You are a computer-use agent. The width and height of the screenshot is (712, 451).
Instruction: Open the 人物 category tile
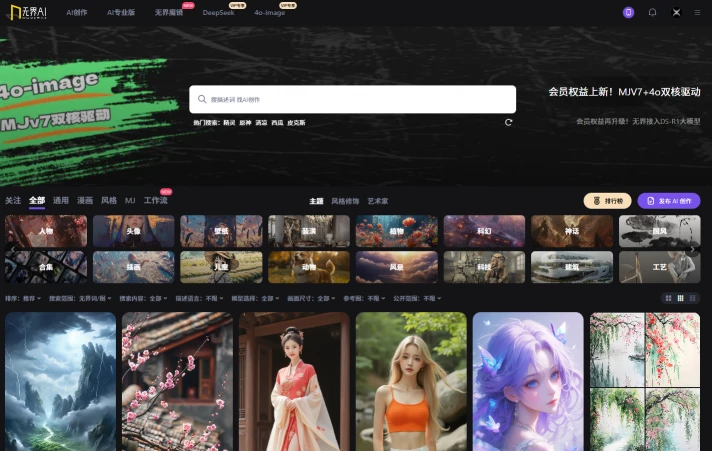pos(46,231)
